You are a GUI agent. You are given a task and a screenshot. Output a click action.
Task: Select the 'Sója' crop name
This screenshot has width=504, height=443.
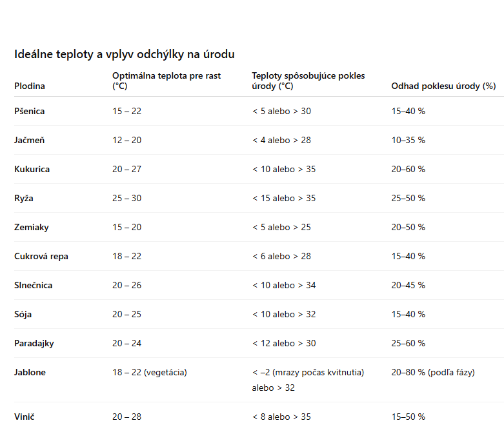click(x=23, y=314)
